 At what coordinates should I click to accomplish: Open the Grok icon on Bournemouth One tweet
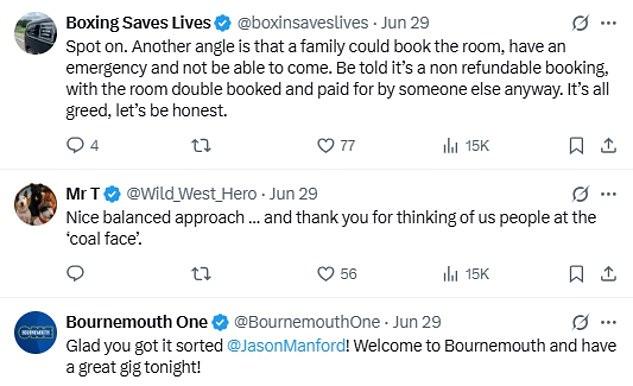[580, 322]
